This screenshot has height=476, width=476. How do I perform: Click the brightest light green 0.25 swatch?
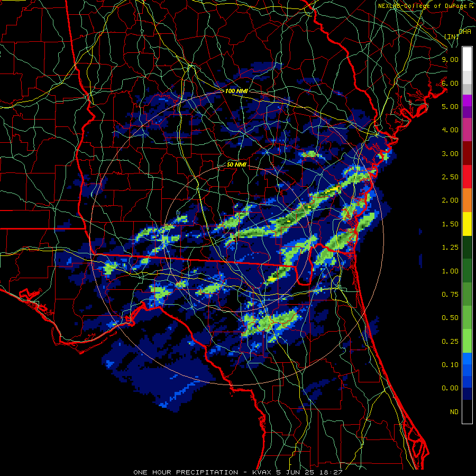(467, 341)
